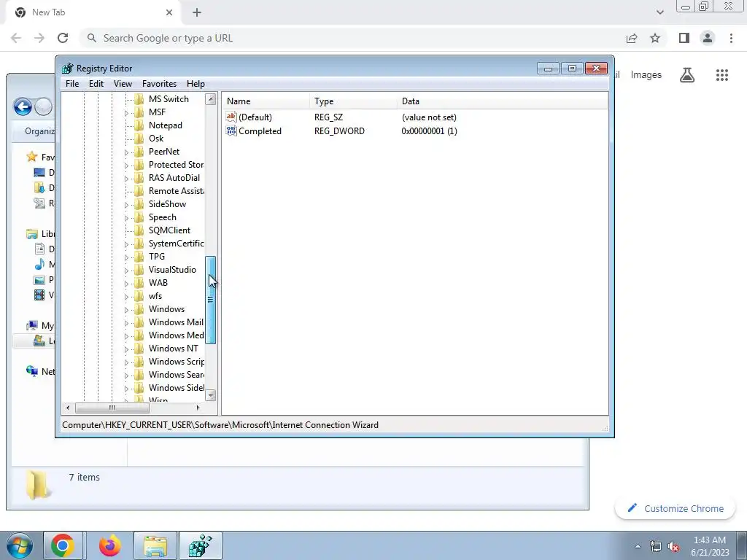Expand the RAS AutoDial registry key
The height and width of the screenshot is (560, 747).
(126, 179)
